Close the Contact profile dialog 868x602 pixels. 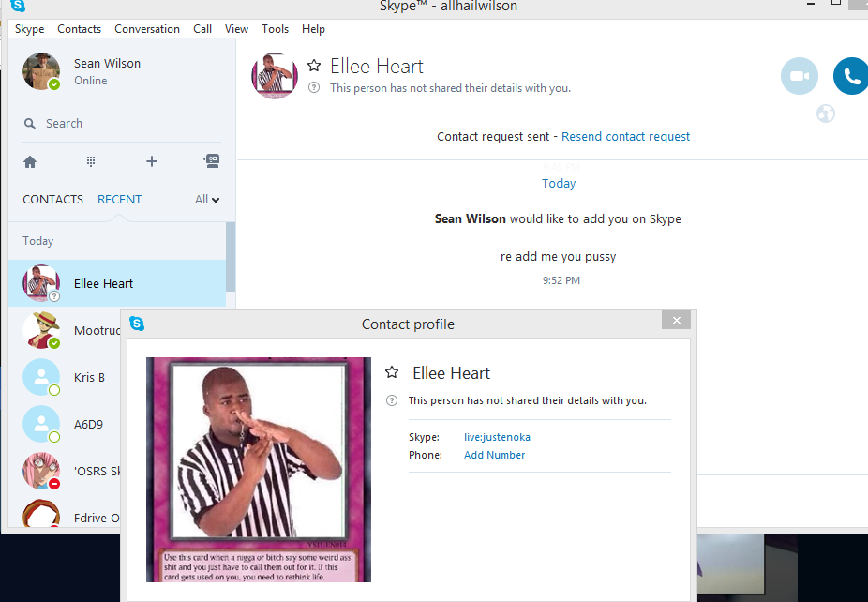coord(676,320)
